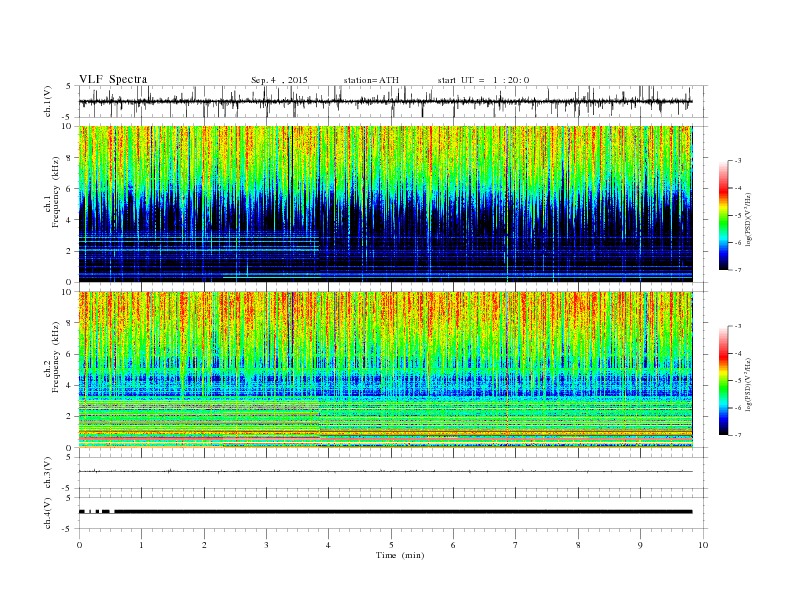The width and height of the screenshot is (792, 612).
Task: Click the "3" tick on the time axis
Action: (266, 545)
